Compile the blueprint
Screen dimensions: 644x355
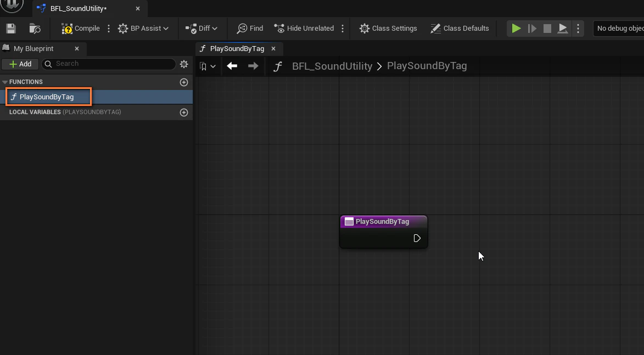point(81,29)
